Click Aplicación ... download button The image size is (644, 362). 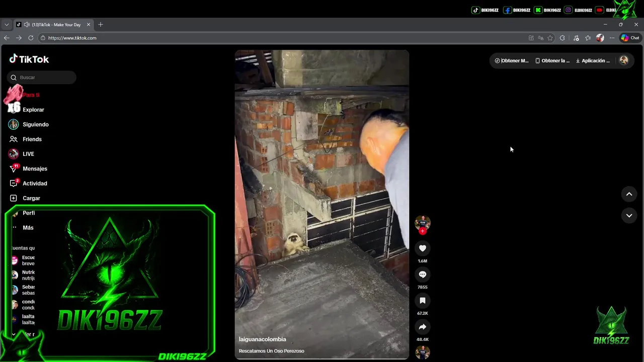pyautogui.click(x=593, y=61)
